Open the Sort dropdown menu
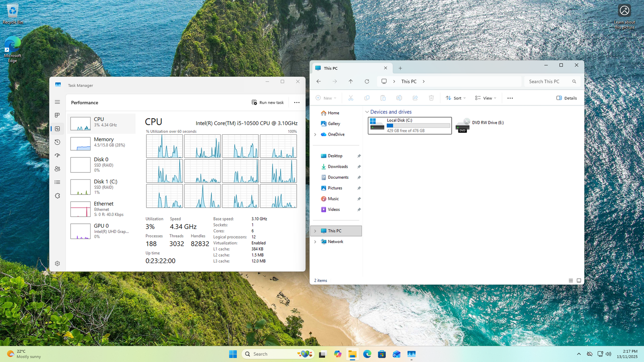 (456, 98)
